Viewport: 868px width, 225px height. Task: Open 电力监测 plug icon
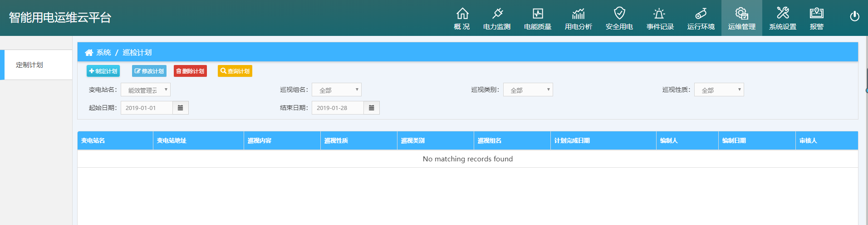pyautogui.click(x=497, y=14)
